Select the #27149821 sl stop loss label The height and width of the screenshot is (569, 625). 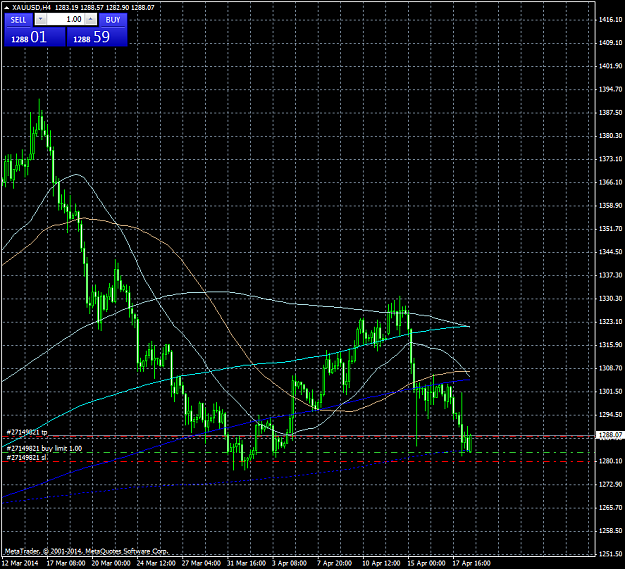click(x=26, y=457)
